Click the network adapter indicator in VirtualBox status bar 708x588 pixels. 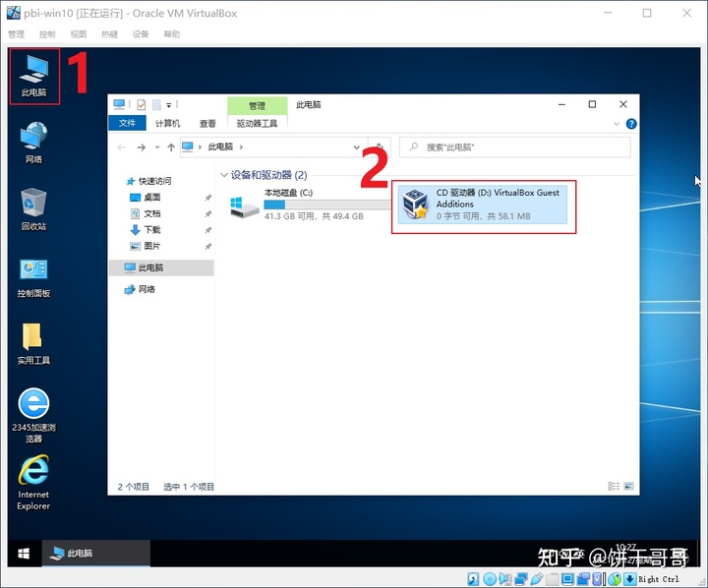[521, 579]
